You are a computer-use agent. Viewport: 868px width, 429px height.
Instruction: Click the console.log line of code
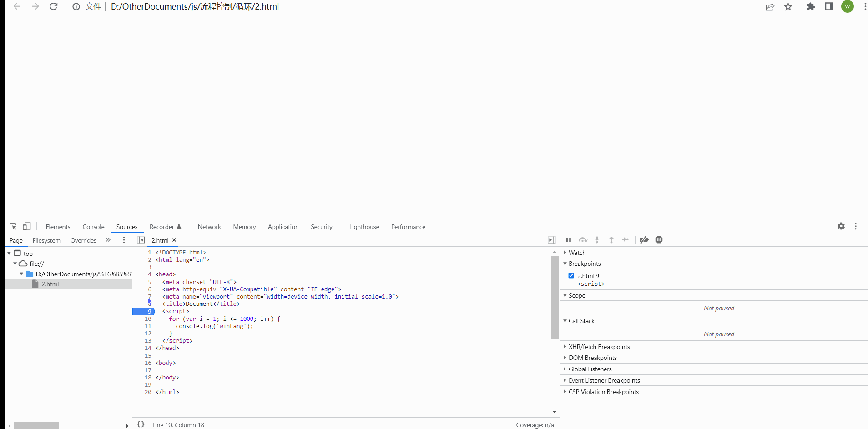(214, 326)
